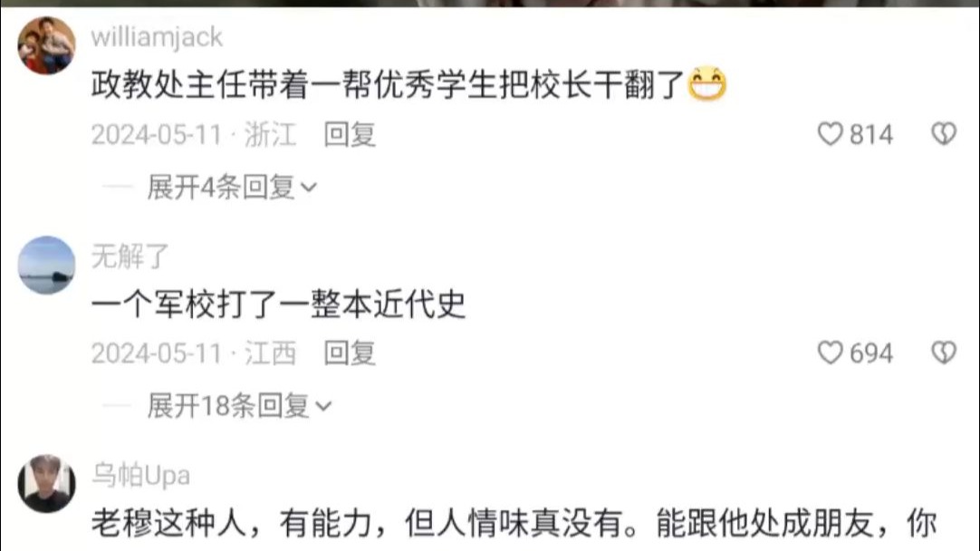The height and width of the screenshot is (551, 980).
Task: Reply to williamjack's comment via 回复
Action: pos(350,134)
